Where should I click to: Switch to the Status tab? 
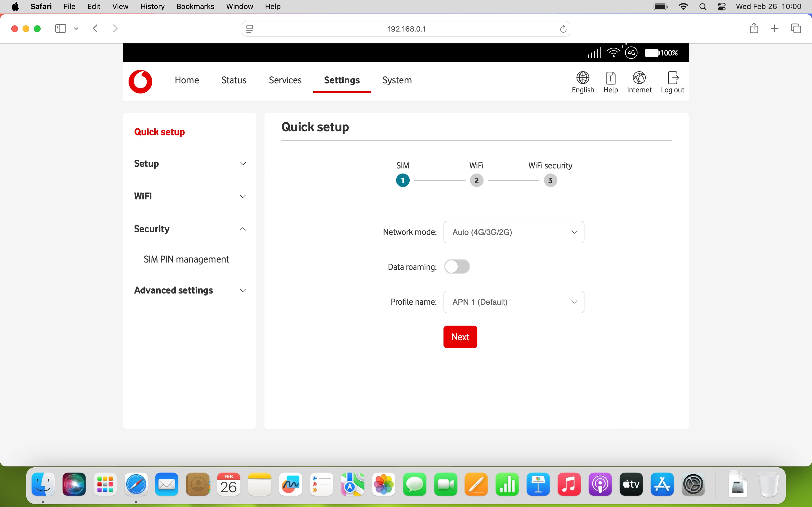click(233, 80)
